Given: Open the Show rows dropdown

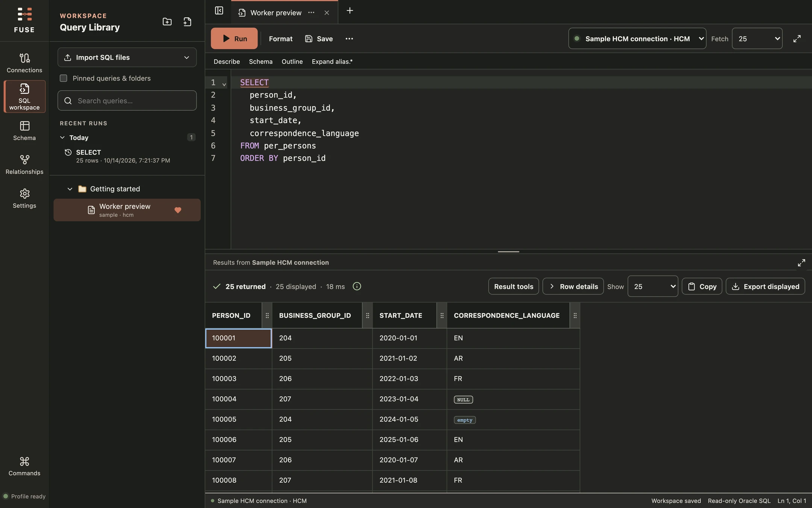Looking at the screenshot, I should tap(653, 286).
